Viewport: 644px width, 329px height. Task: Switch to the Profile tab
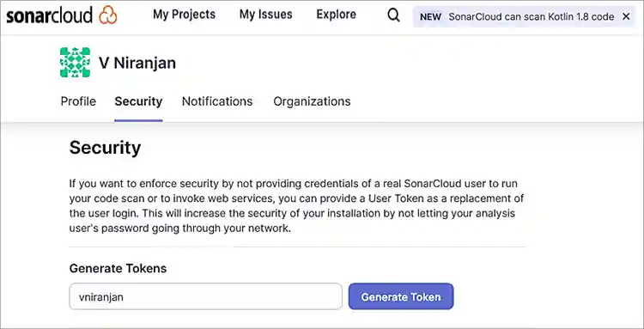click(x=78, y=101)
